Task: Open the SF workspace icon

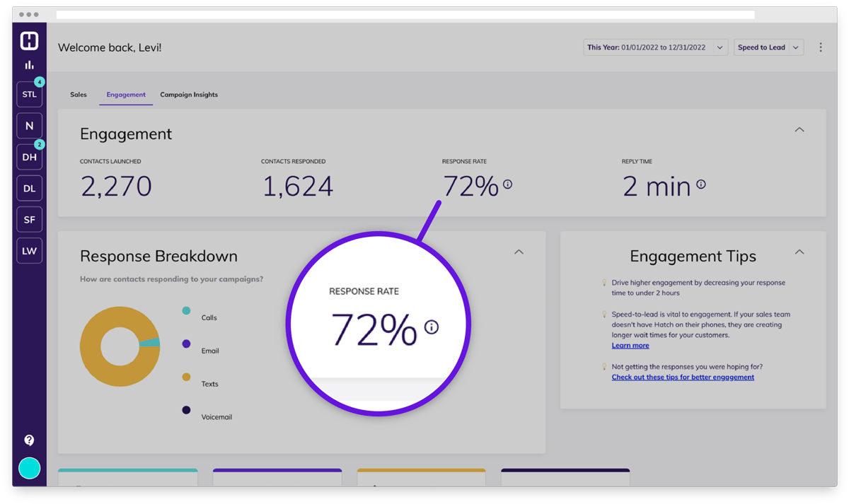Action: coord(29,219)
